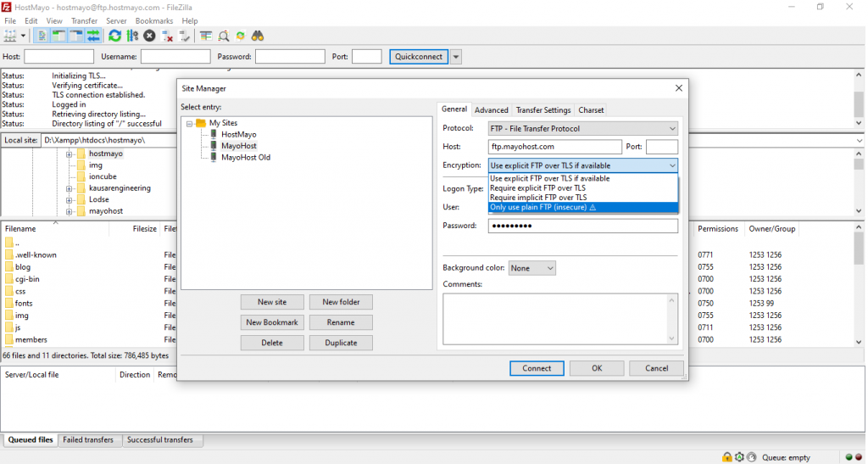Switch to Successful transfers tab

[160, 440]
